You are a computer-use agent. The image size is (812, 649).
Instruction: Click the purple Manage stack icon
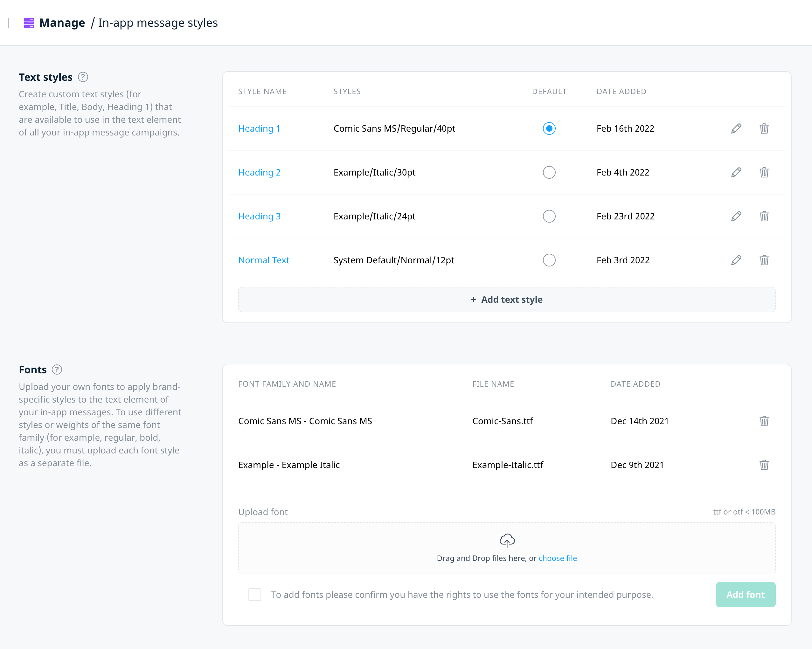(29, 23)
